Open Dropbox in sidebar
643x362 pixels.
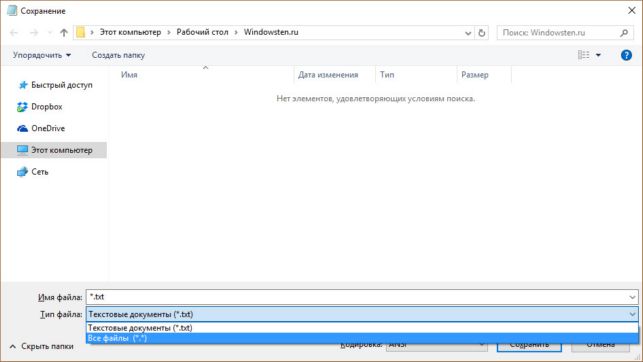coord(40,107)
